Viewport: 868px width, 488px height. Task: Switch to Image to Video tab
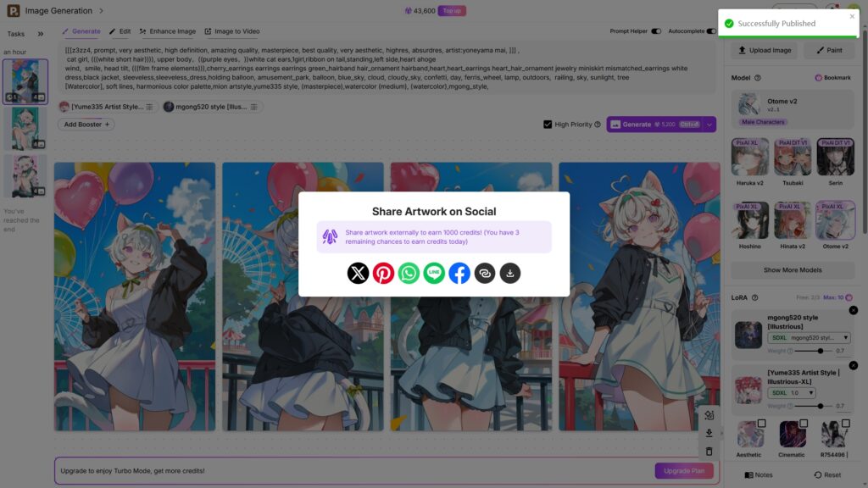tap(232, 31)
